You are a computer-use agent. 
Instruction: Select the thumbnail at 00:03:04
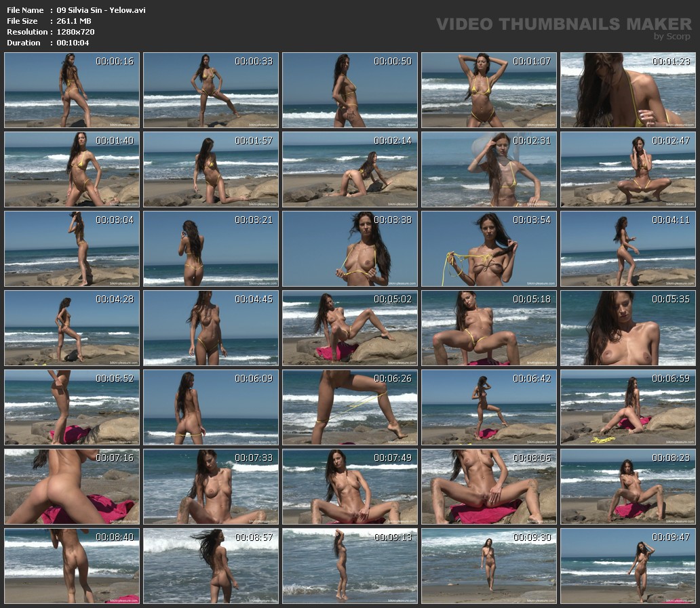[x=72, y=249]
